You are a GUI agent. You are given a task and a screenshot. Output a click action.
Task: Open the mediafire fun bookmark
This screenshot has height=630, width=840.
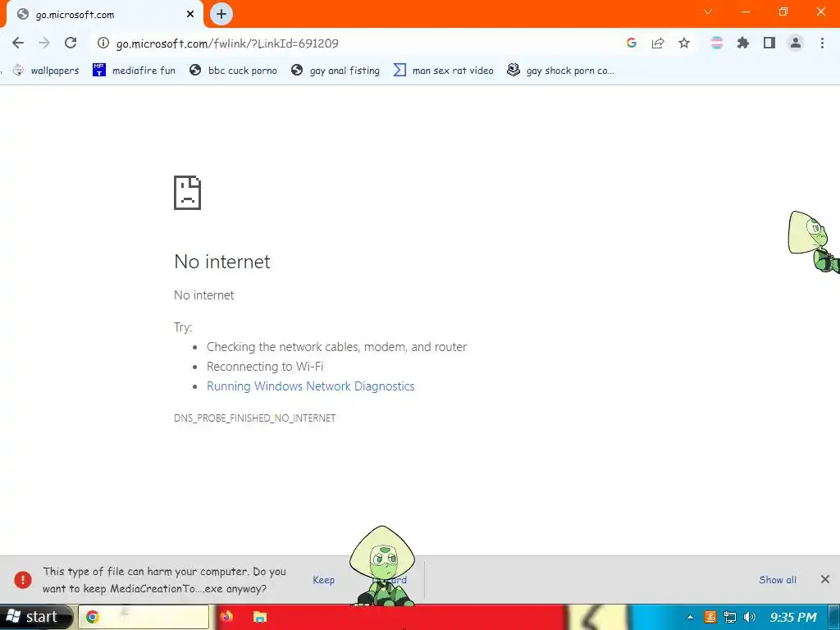pyautogui.click(x=134, y=71)
